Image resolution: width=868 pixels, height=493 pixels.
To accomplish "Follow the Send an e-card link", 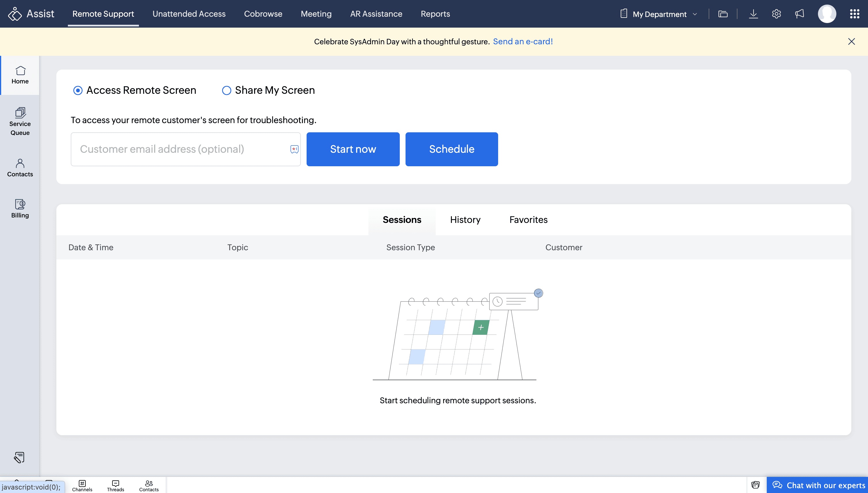I will point(523,41).
